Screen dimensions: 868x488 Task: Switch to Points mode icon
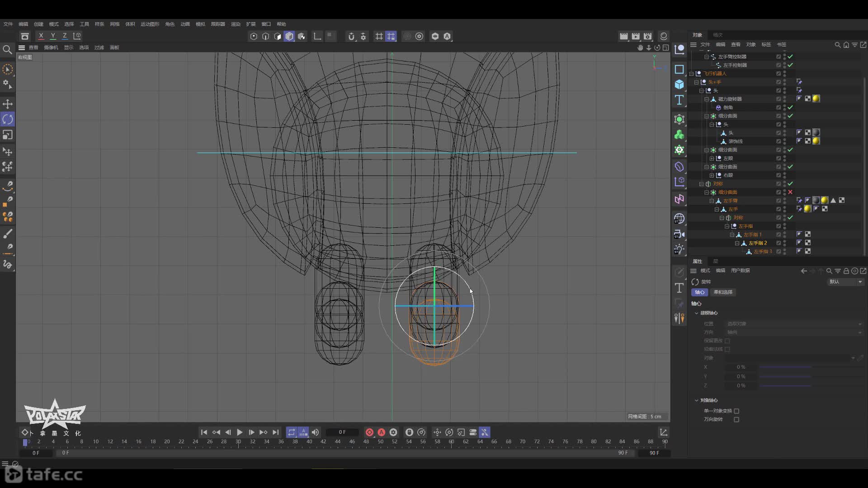pyautogui.click(x=254, y=37)
